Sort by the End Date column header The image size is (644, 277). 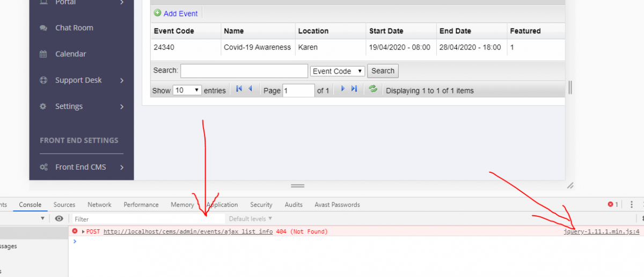472,31
